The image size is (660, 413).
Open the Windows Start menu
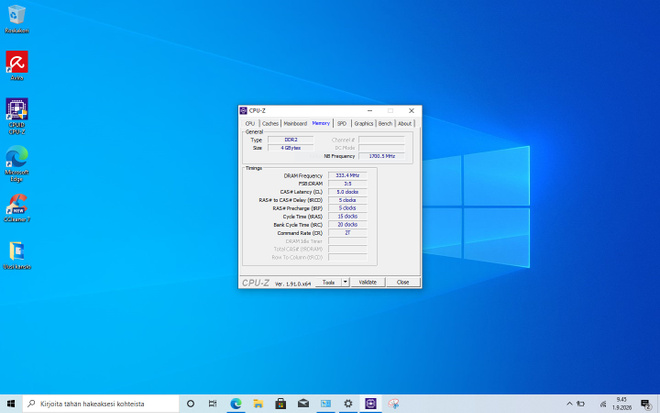pyautogui.click(x=11, y=404)
